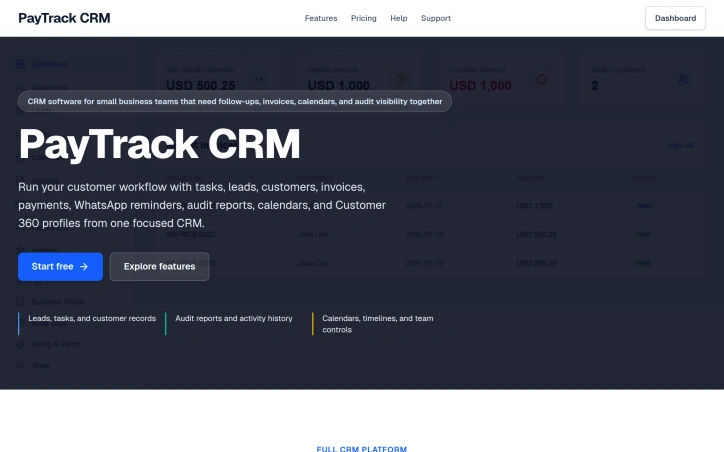The image size is (724, 452).
Task: Click the Total Customers people icon in the preview
Action: (x=683, y=79)
